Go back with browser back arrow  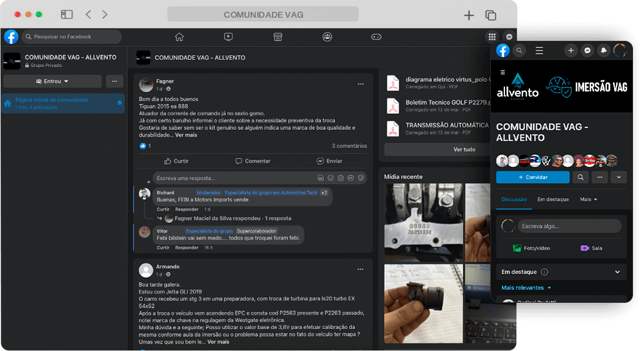pyautogui.click(x=88, y=15)
